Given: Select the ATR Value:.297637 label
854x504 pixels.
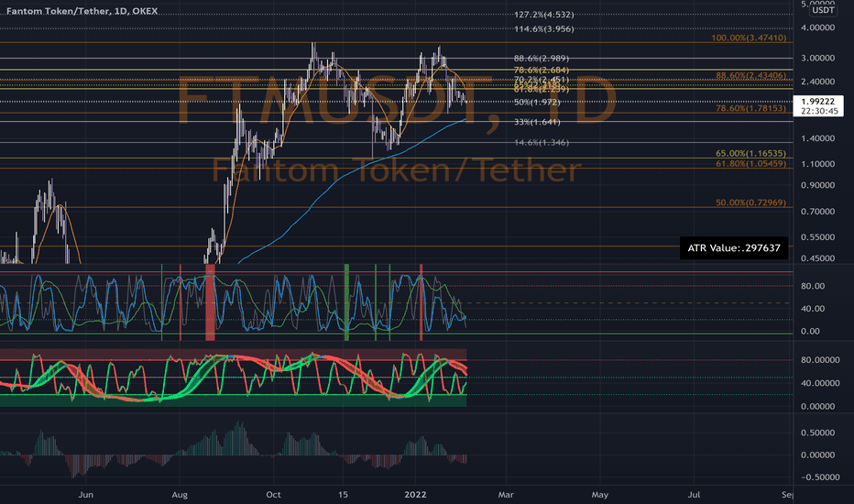Looking at the screenshot, I should point(734,248).
